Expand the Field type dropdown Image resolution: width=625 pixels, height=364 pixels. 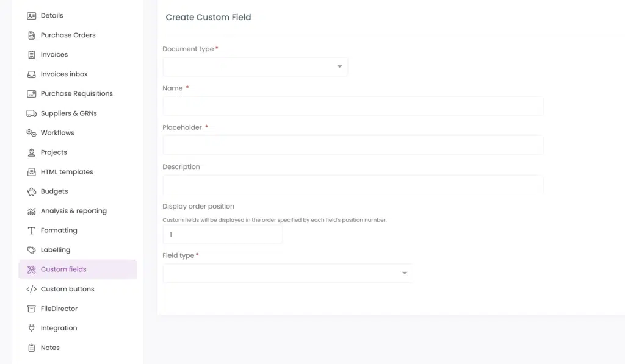tap(287, 273)
